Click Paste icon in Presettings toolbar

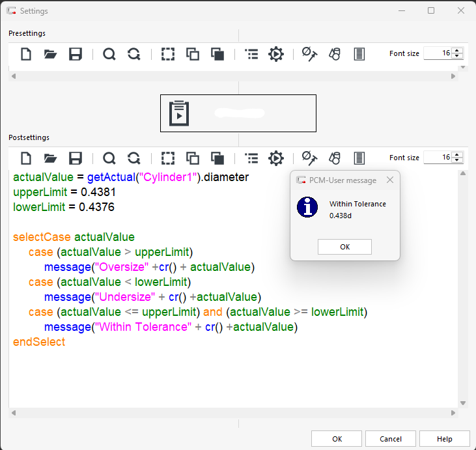217,54
